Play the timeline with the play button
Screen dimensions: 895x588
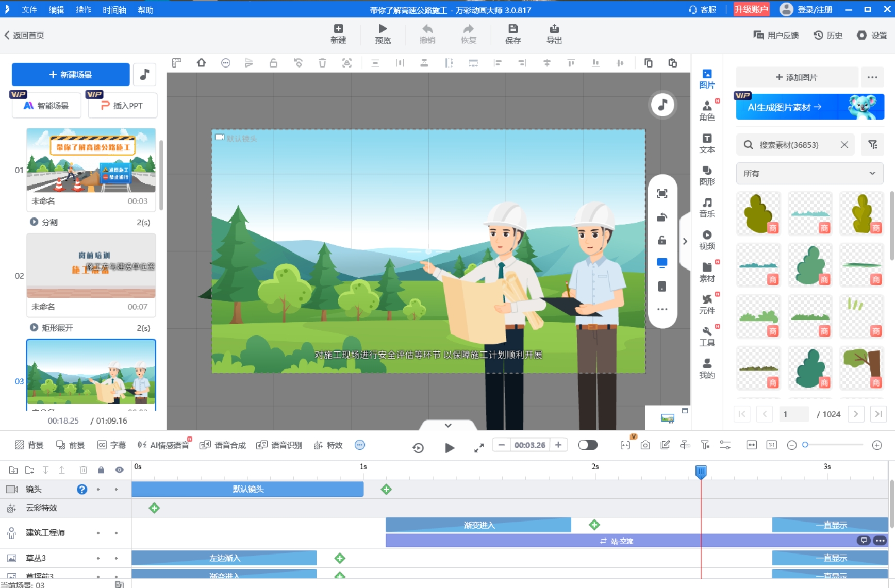coord(450,448)
